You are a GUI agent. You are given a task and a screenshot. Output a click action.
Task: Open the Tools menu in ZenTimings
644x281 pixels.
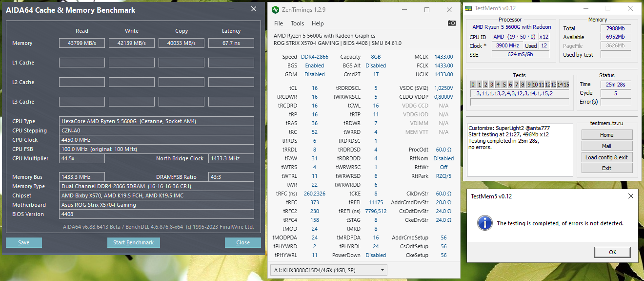pyautogui.click(x=297, y=23)
